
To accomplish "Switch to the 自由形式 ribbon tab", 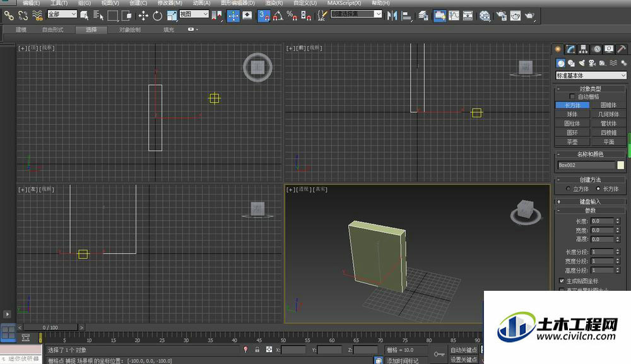I will [x=53, y=30].
